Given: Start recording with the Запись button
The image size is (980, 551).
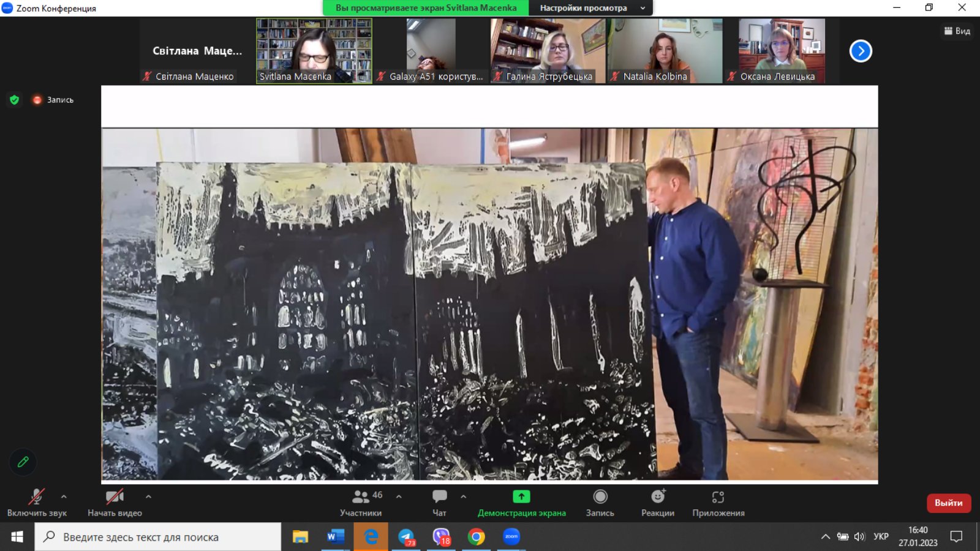Looking at the screenshot, I should click(x=600, y=503).
